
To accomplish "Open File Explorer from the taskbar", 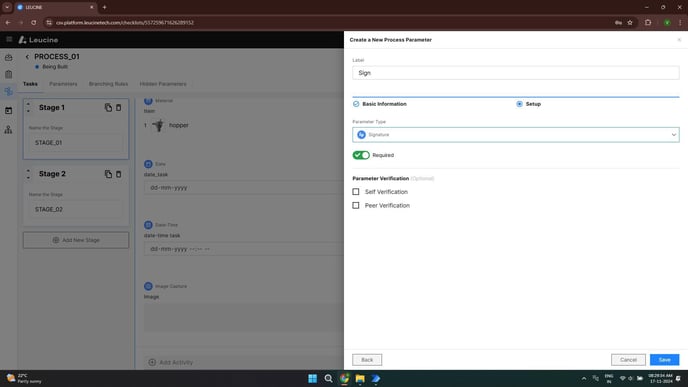I will 360,378.
